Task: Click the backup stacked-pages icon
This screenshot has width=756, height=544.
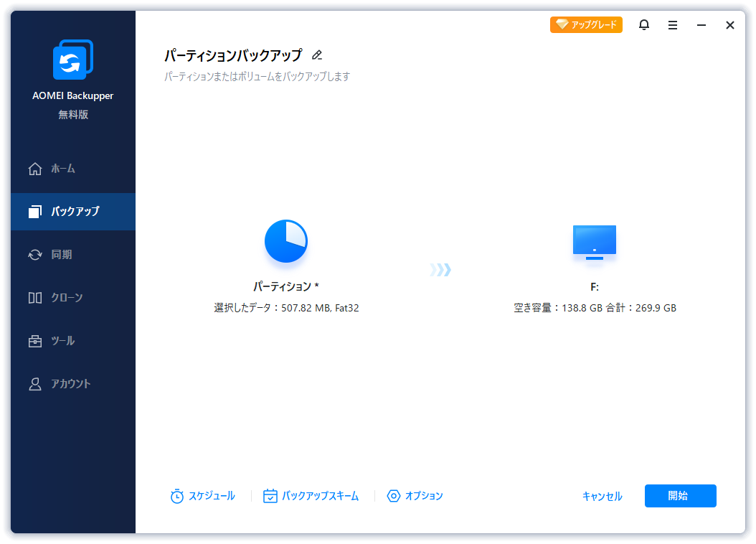Action: (34, 212)
